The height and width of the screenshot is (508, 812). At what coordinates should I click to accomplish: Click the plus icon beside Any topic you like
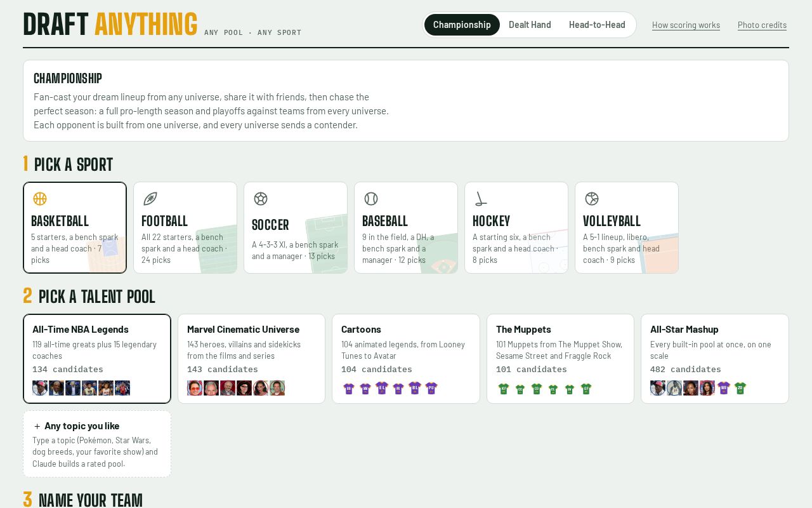pyautogui.click(x=37, y=426)
